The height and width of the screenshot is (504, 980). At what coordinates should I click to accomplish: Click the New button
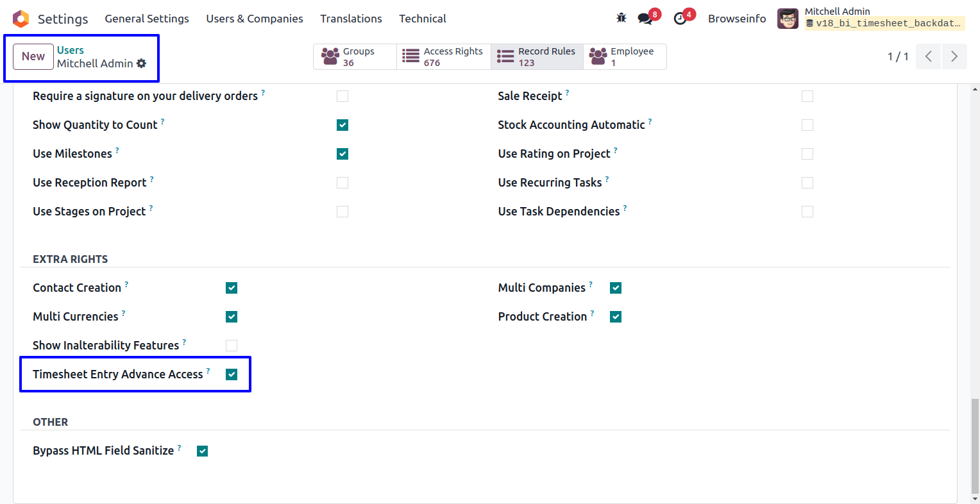tap(33, 56)
